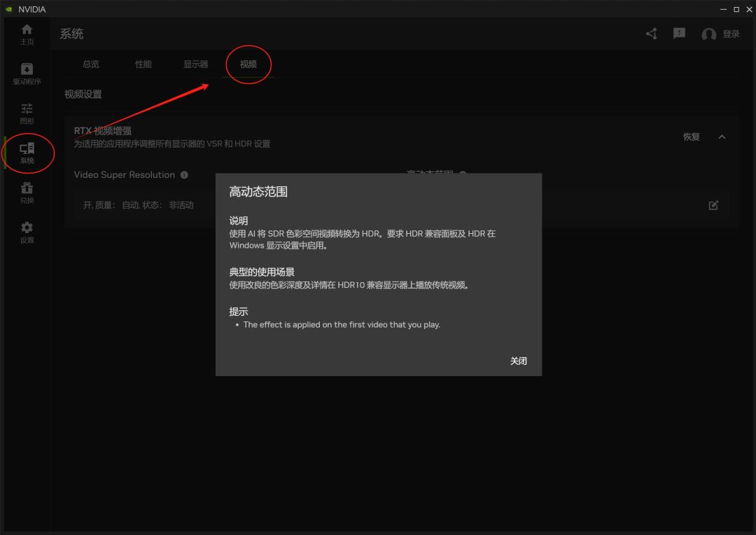
Task: Click the share icon in header
Action: (x=652, y=34)
